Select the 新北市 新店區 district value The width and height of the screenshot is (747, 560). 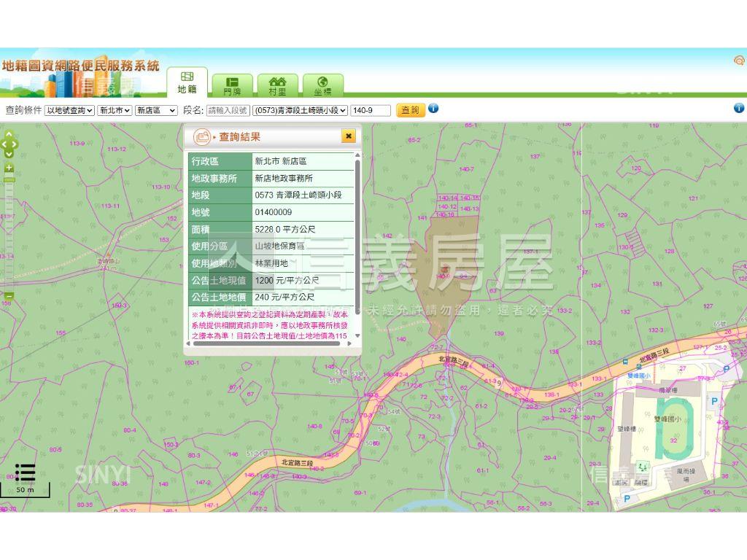tap(281, 161)
